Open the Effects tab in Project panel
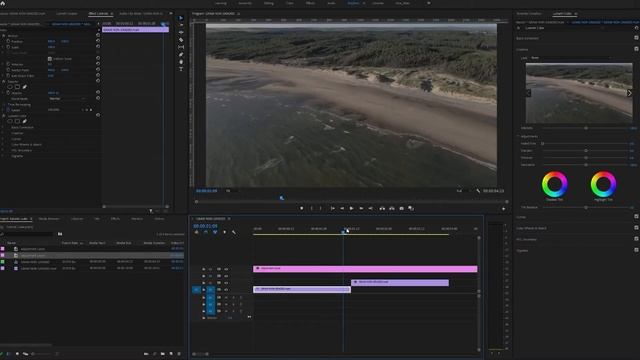Viewport: 640px width, 360px height. (x=116, y=219)
